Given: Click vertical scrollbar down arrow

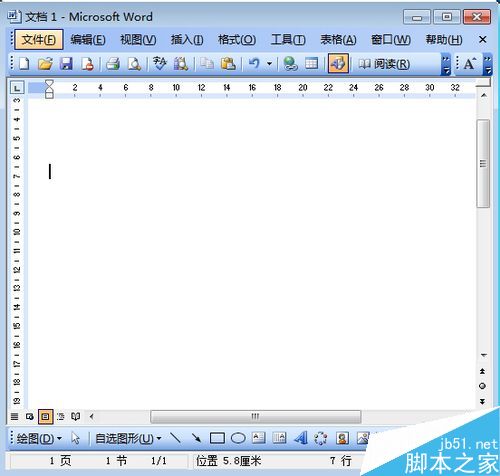Looking at the screenshot, I should click(484, 355).
